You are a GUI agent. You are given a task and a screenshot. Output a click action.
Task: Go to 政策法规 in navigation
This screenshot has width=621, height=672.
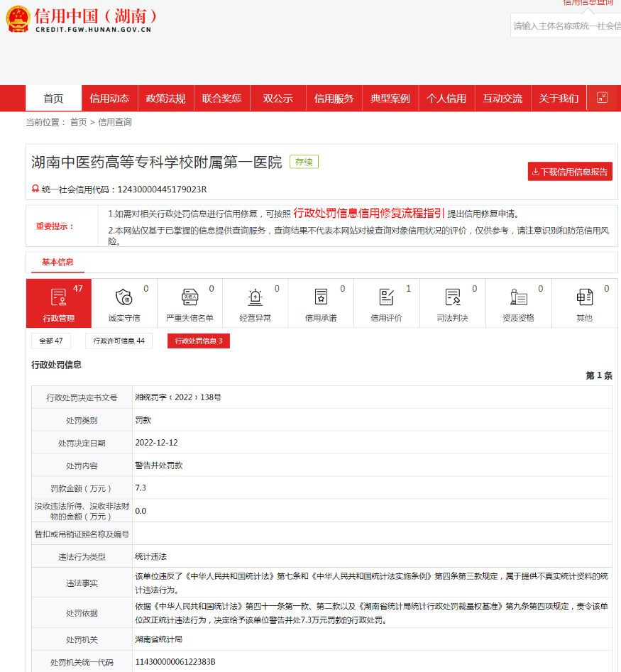[165, 99]
